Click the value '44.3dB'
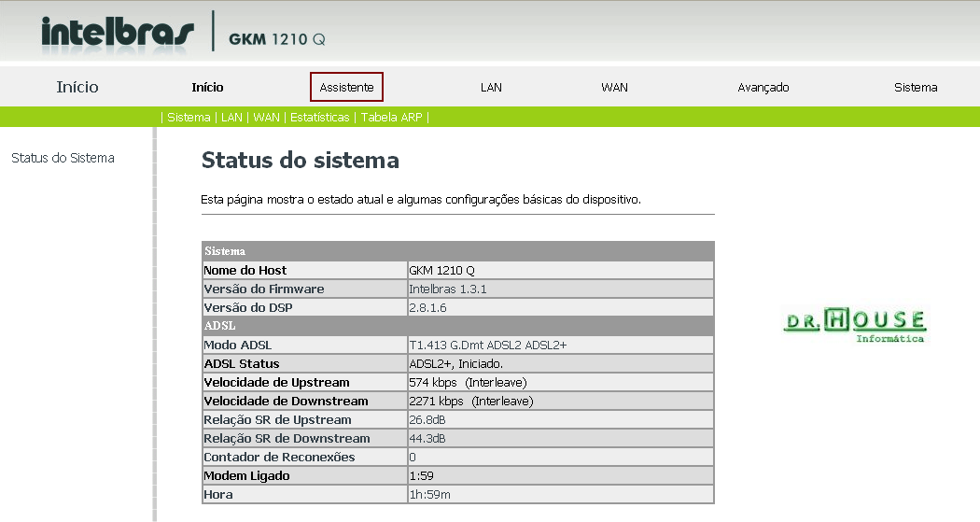The width and height of the screenshot is (980, 522). 427,439
